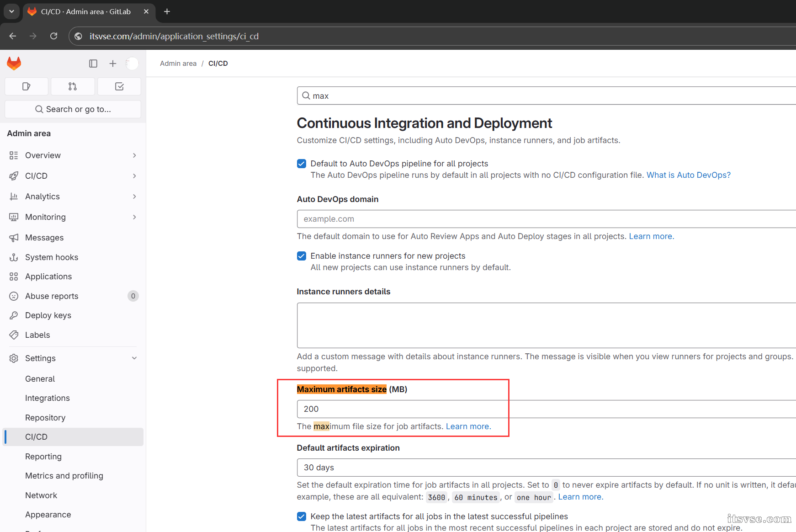796x532 pixels.
Task: Open merge requests shortcut
Action: 73,86
